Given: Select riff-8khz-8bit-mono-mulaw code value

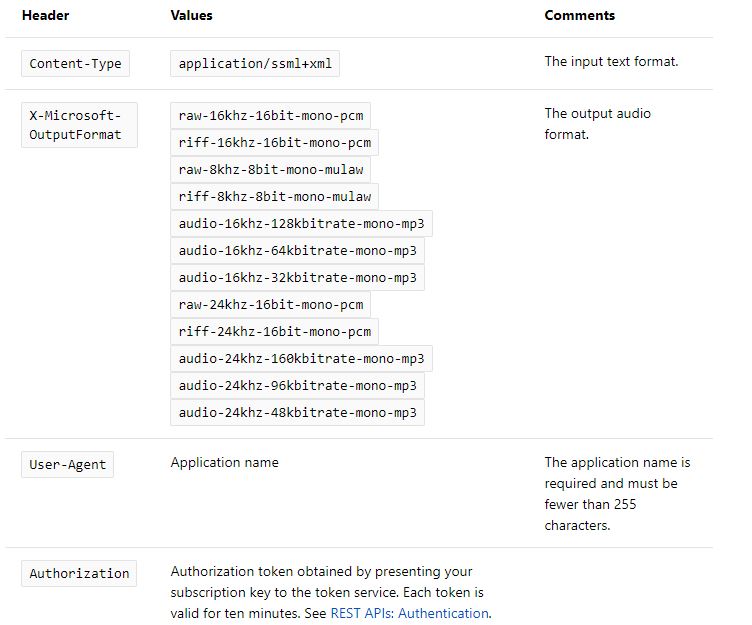Looking at the screenshot, I should (274, 196).
